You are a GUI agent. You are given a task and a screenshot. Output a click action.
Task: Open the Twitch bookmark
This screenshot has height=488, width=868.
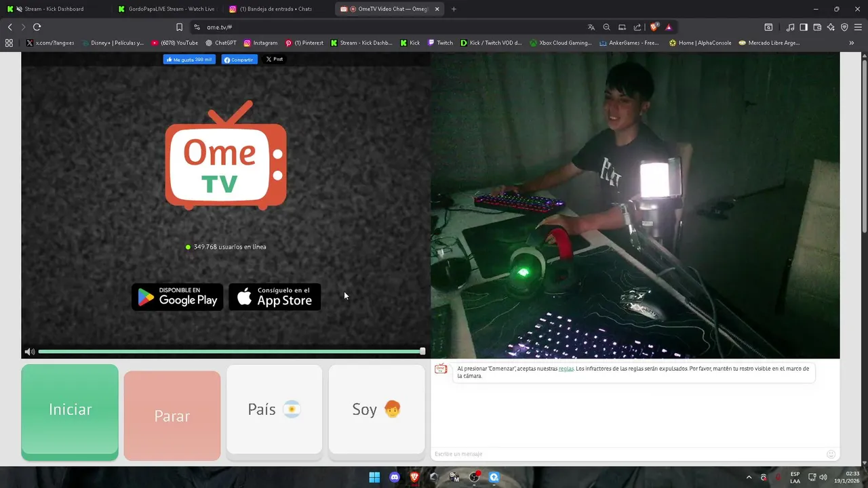tap(440, 43)
